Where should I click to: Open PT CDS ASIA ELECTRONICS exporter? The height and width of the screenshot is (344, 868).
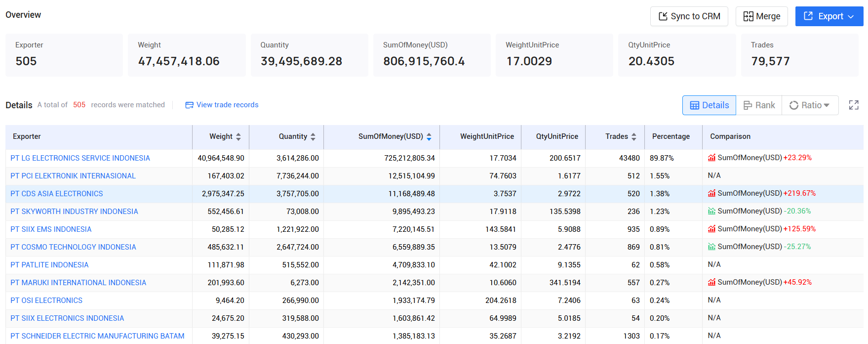point(57,194)
